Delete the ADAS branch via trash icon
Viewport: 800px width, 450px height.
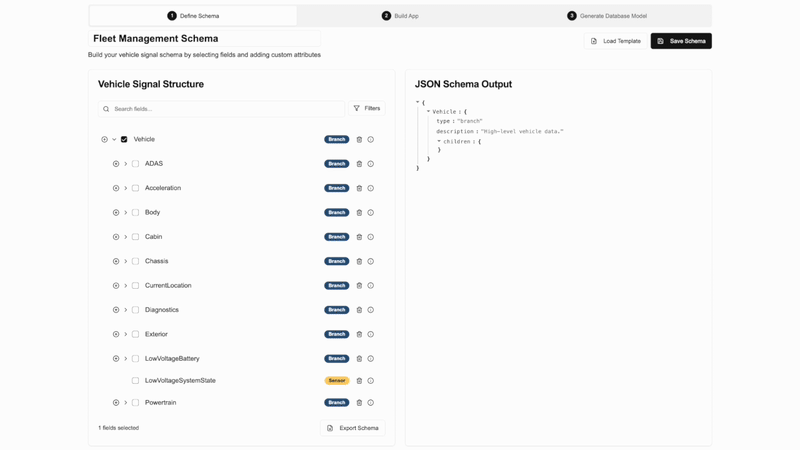pyautogui.click(x=359, y=164)
